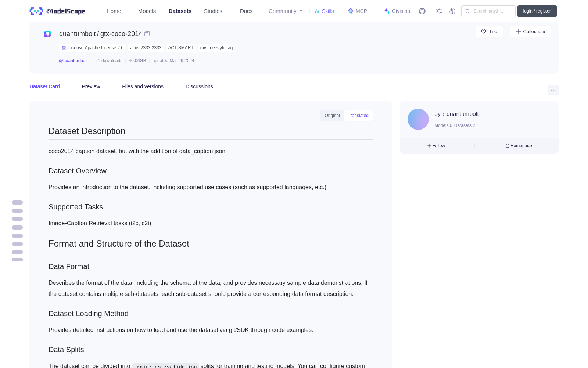Open the Files and versions tab

pos(143,86)
